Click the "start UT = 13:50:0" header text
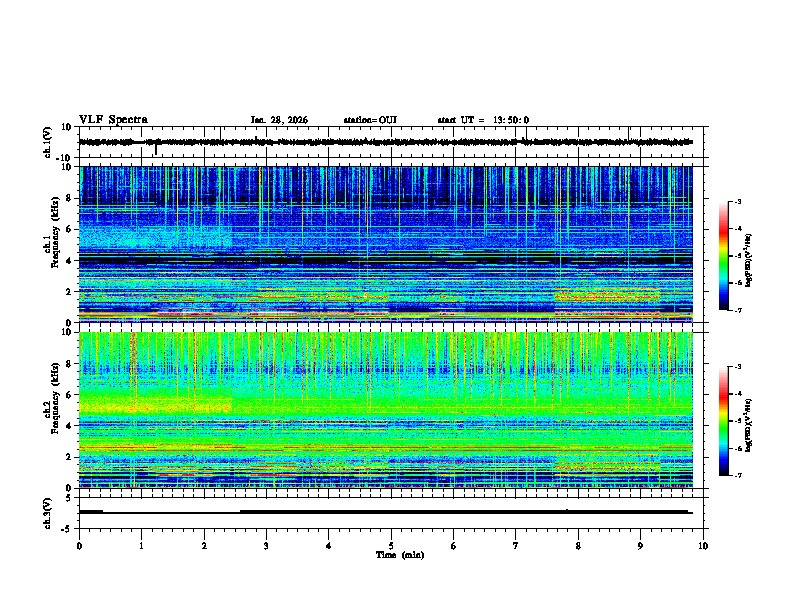The height and width of the screenshot is (612, 792). 483,120
